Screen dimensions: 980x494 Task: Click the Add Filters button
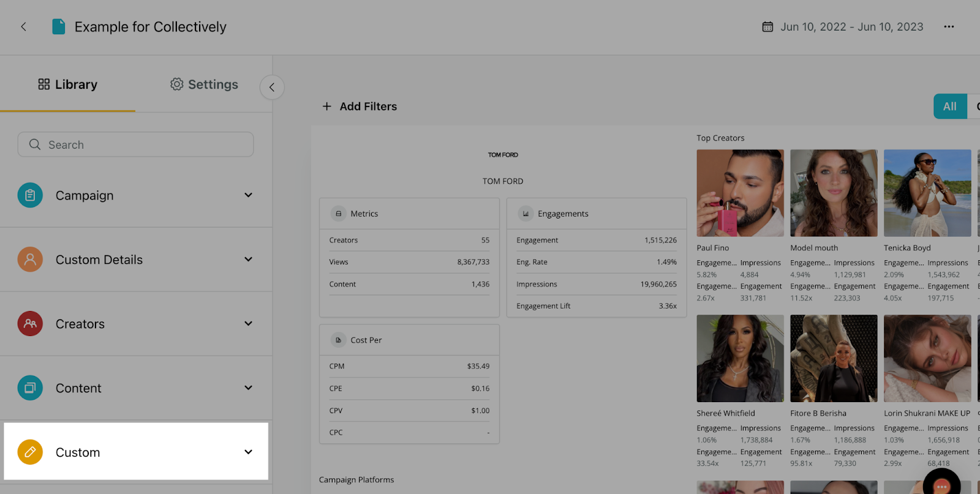[360, 107]
